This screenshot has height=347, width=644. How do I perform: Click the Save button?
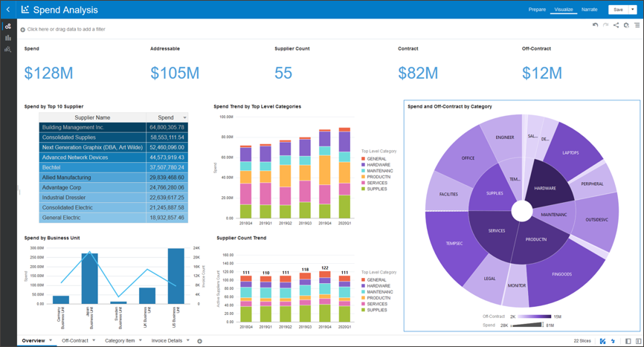click(x=618, y=10)
